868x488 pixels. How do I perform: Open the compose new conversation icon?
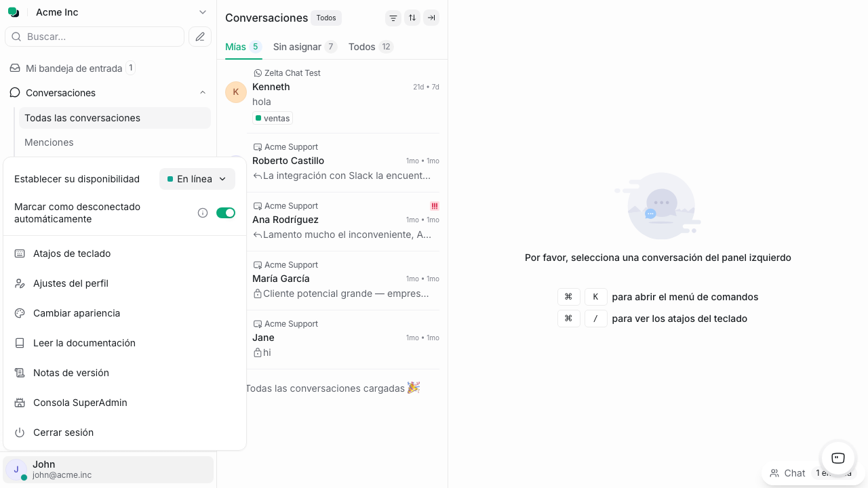click(x=199, y=37)
